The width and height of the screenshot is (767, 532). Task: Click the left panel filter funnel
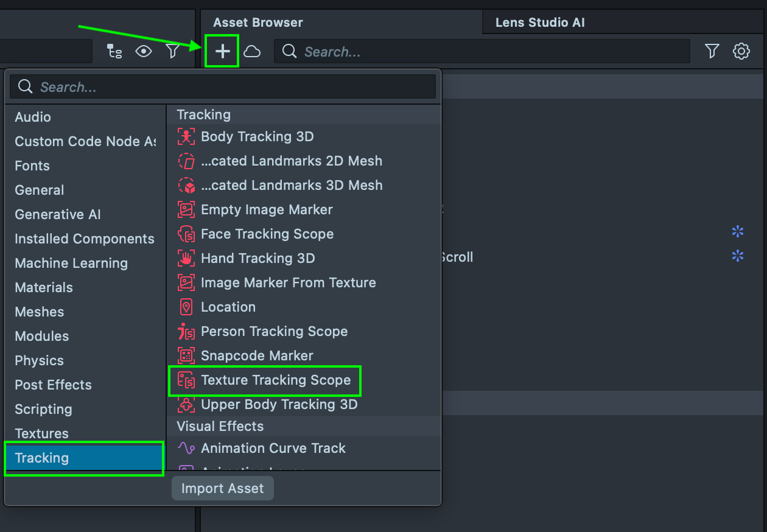pyautogui.click(x=173, y=51)
